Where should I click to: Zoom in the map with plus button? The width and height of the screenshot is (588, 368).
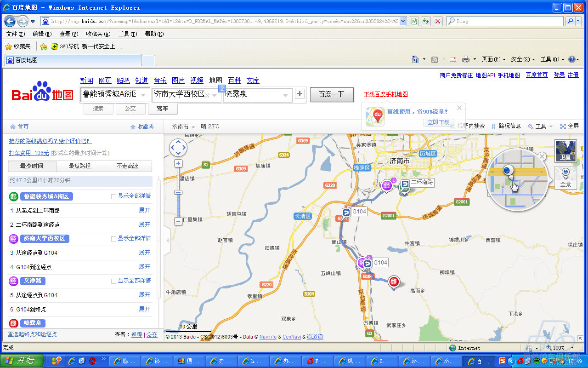point(178,163)
